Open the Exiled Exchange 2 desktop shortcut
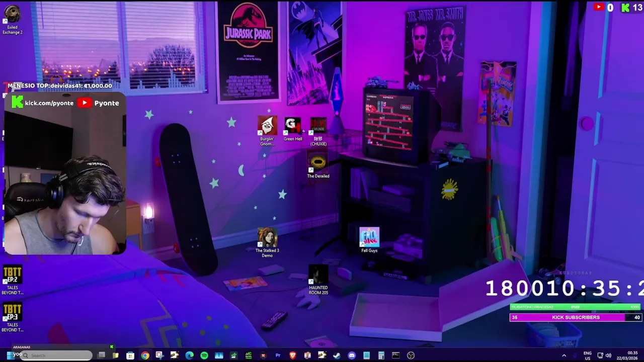 (x=12, y=20)
